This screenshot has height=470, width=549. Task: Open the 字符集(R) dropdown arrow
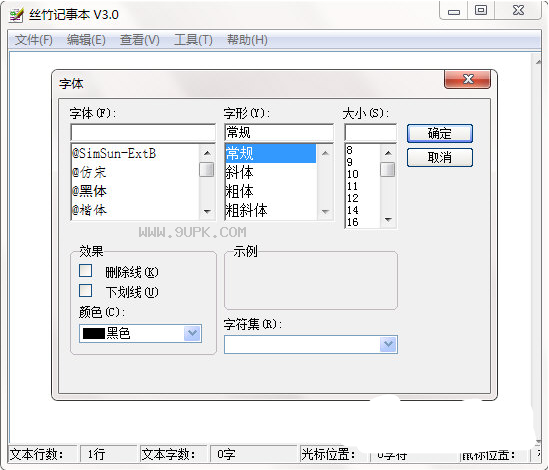pos(388,344)
